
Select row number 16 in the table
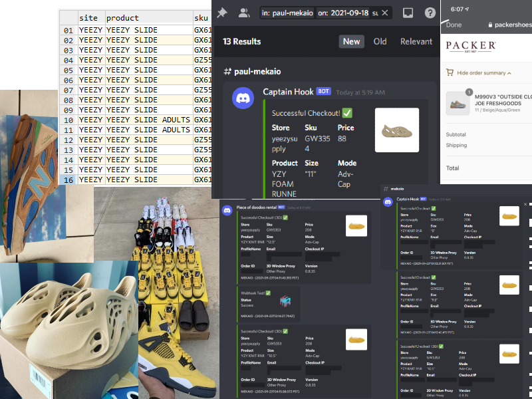click(x=68, y=180)
